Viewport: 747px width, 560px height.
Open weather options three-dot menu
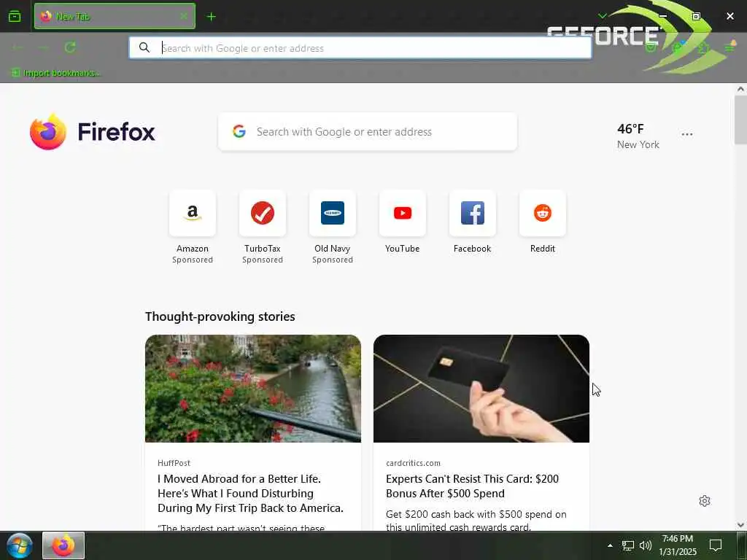click(687, 134)
